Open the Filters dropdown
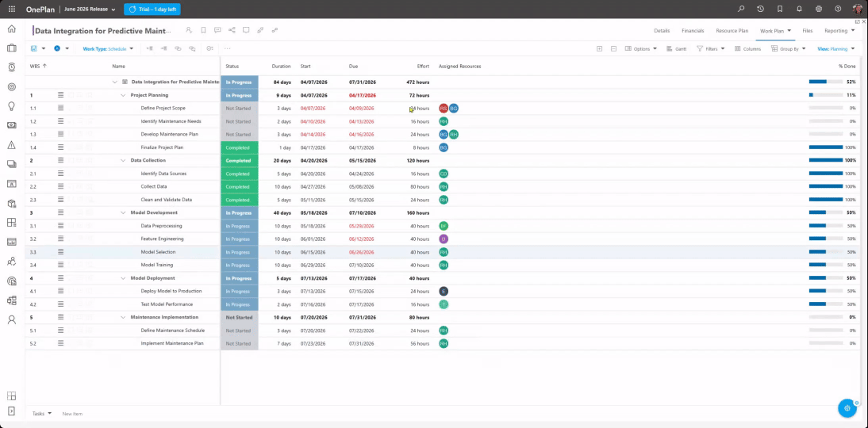The height and width of the screenshot is (428, 868). pyautogui.click(x=711, y=48)
